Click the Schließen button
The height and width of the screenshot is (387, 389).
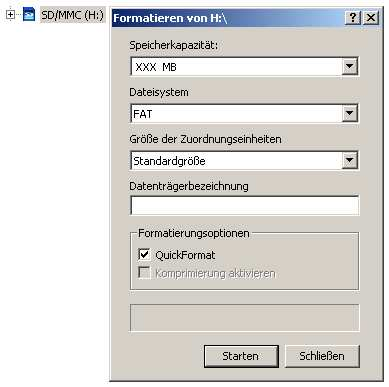tap(322, 356)
